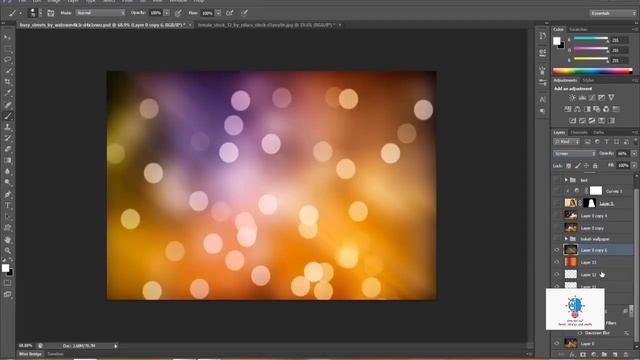The height and width of the screenshot is (360, 640).
Task: Add a layer mask at Layers bottom
Action: coord(583,355)
